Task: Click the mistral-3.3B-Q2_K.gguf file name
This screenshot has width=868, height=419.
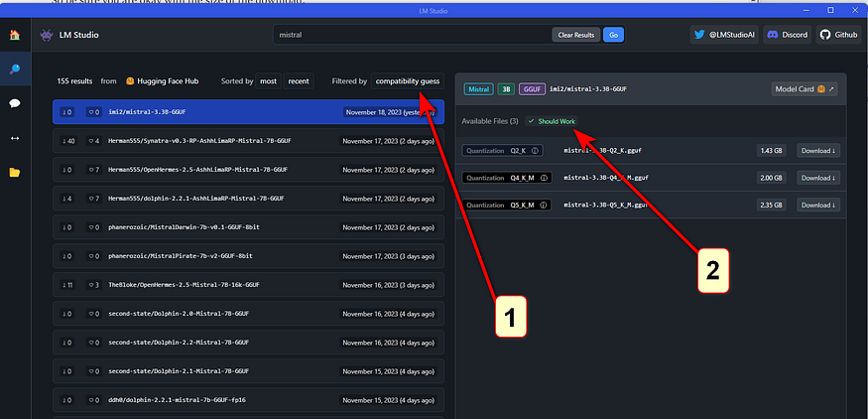Action: [602, 151]
